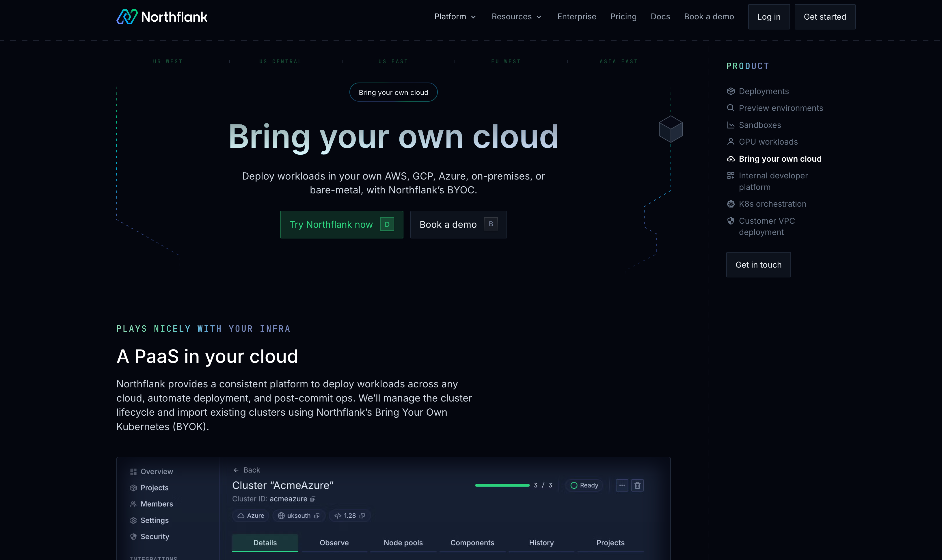Click the ASIA EAST region label
The width and height of the screenshot is (942, 560).
click(x=619, y=61)
